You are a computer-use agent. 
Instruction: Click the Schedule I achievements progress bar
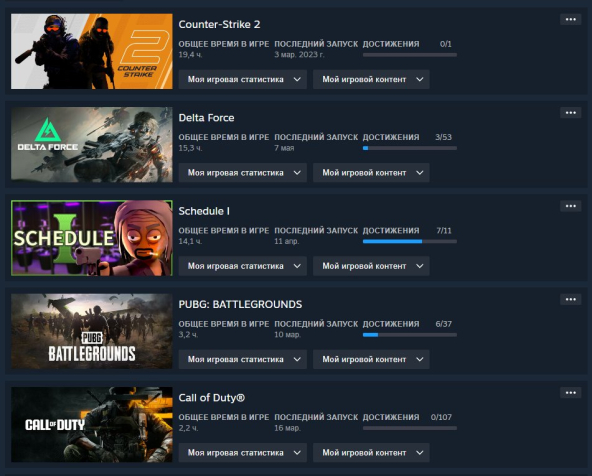pos(410,241)
